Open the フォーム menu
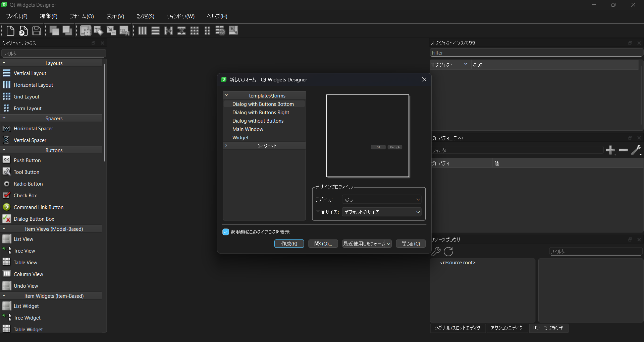Image resolution: width=644 pixels, height=342 pixels. (82, 16)
